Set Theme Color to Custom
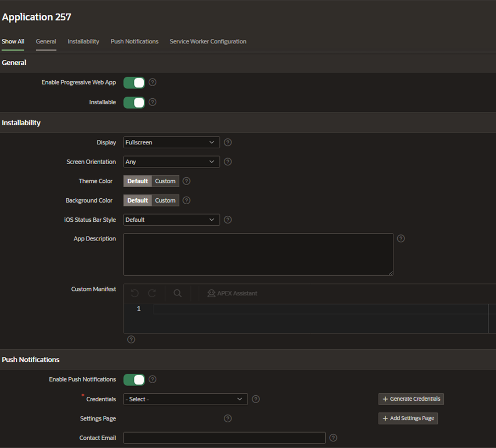The width and height of the screenshot is (496, 448). click(165, 181)
